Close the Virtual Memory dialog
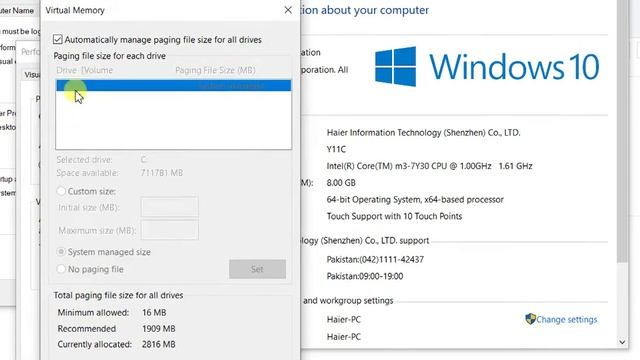The width and height of the screenshot is (640, 360). click(288, 10)
